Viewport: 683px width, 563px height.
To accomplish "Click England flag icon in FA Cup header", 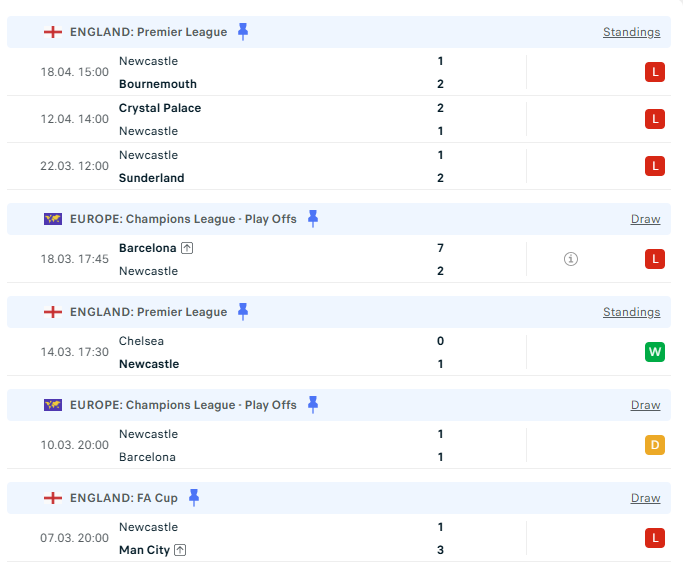I will point(53,498).
